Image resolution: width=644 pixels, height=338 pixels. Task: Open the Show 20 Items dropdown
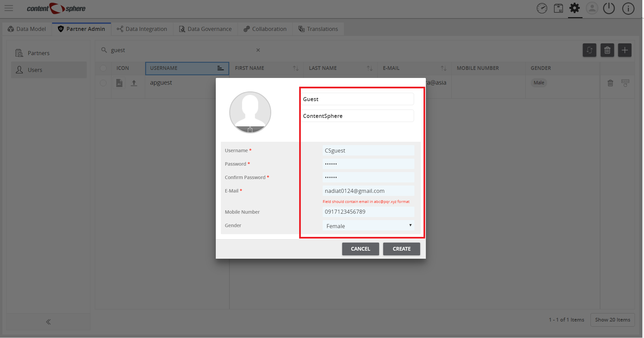tap(612, 320)
